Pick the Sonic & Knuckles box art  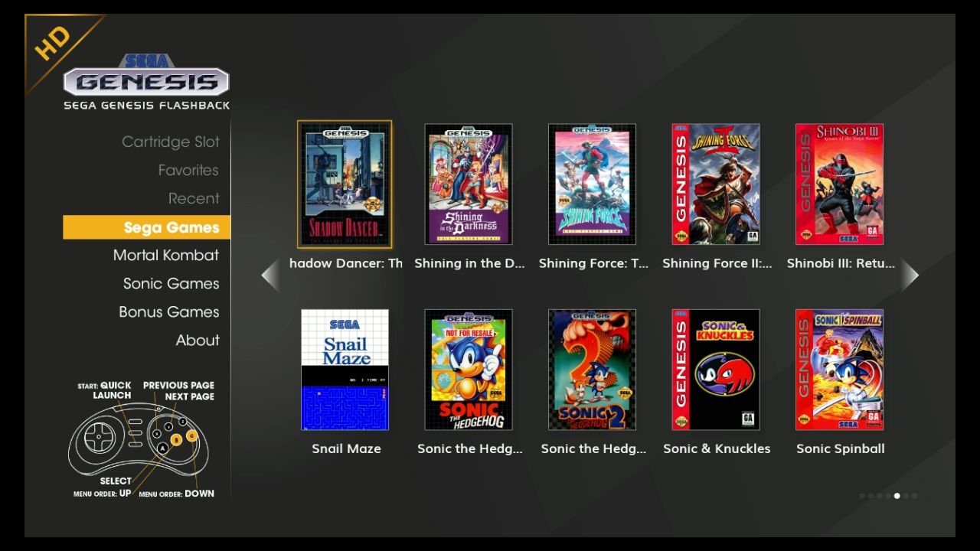pyautogui.click(x=716, y=370)
